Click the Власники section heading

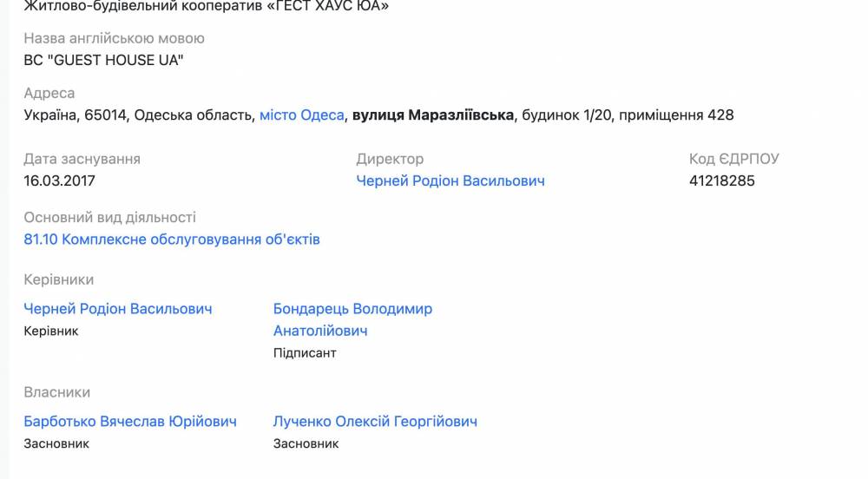[x=57, y=392]
